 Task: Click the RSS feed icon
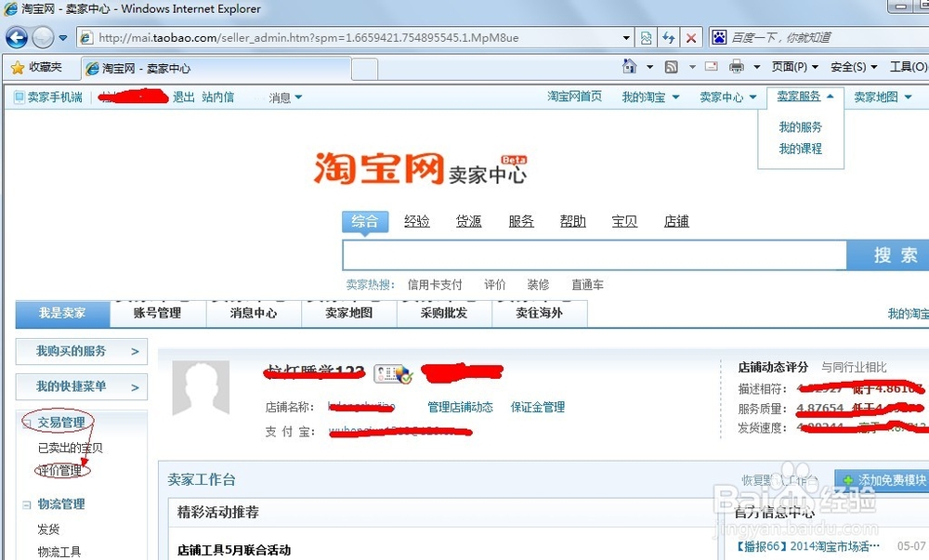(x=671, y=66)
